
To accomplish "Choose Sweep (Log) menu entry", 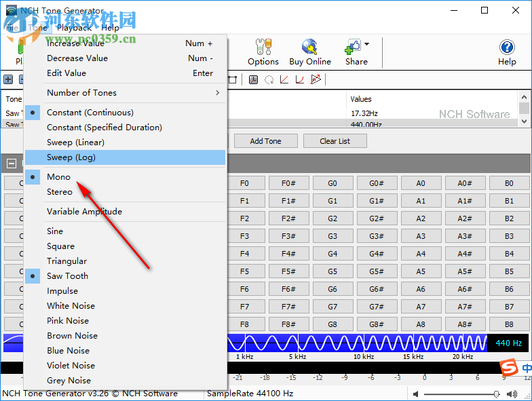I will (x=71, y=157).
